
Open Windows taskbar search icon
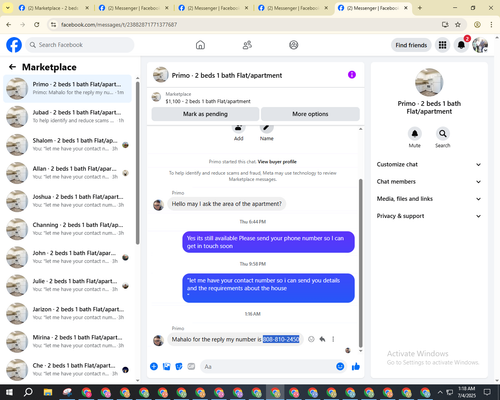pyautogui.click(x=28, y=392)
